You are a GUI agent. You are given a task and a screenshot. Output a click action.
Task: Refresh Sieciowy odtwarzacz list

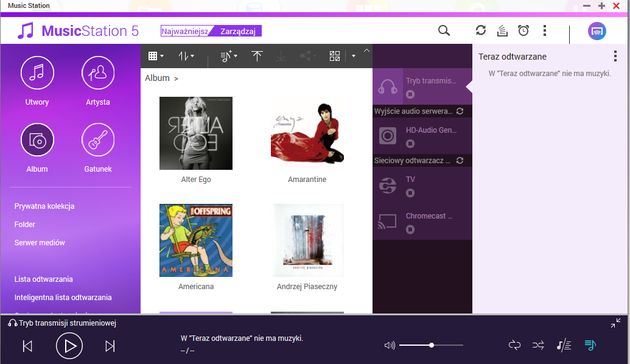460,161
